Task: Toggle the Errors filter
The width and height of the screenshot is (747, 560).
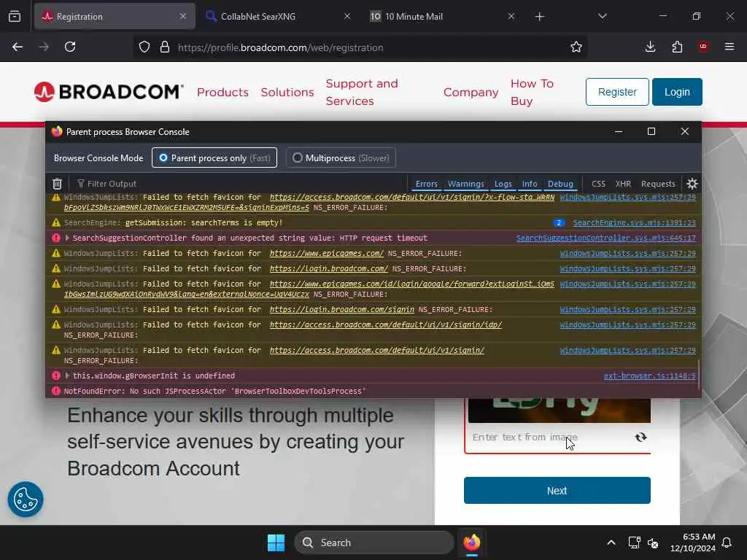Action: (x=426, y=184)
